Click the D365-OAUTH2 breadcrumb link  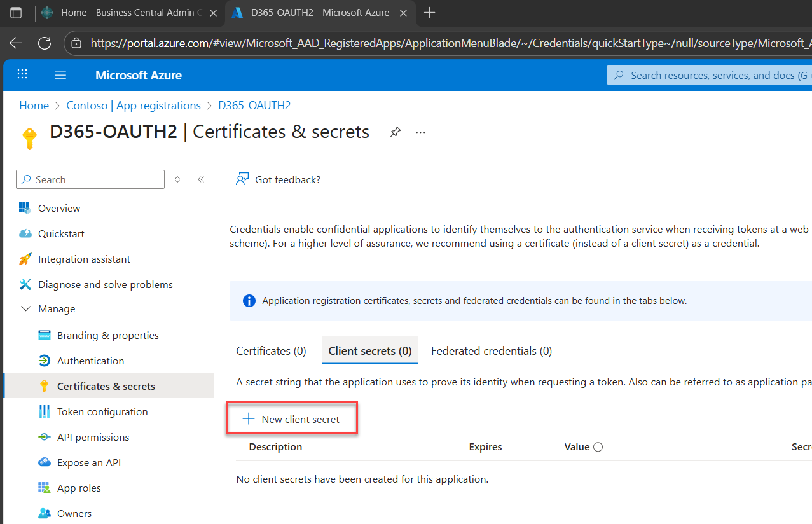[x=254, y=106]
